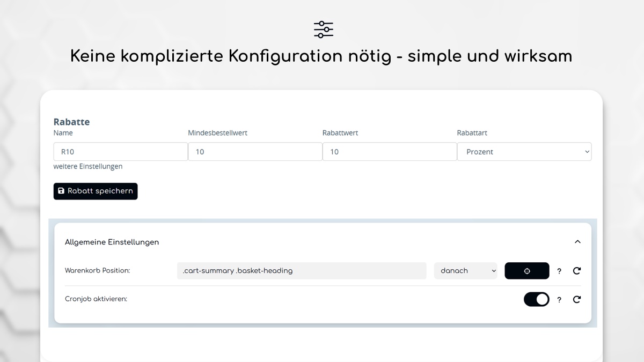Open the Rabattart dropdown showing Prozent
This screenshot has width=644, height=362.
[524, 152]
